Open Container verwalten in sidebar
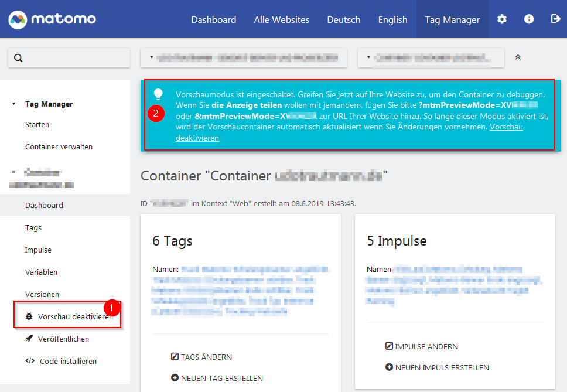Viewport: 567px width, 392px height. click(59, 147)
